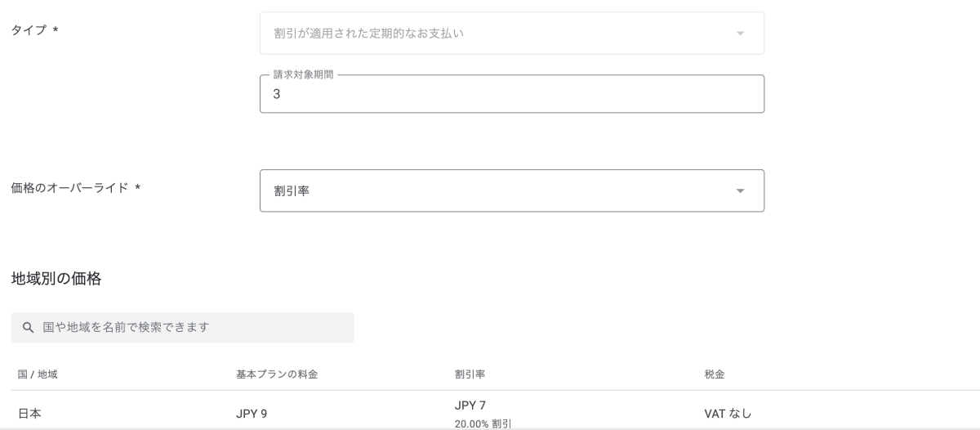Click the 割引率 column header

pos(470,374)
